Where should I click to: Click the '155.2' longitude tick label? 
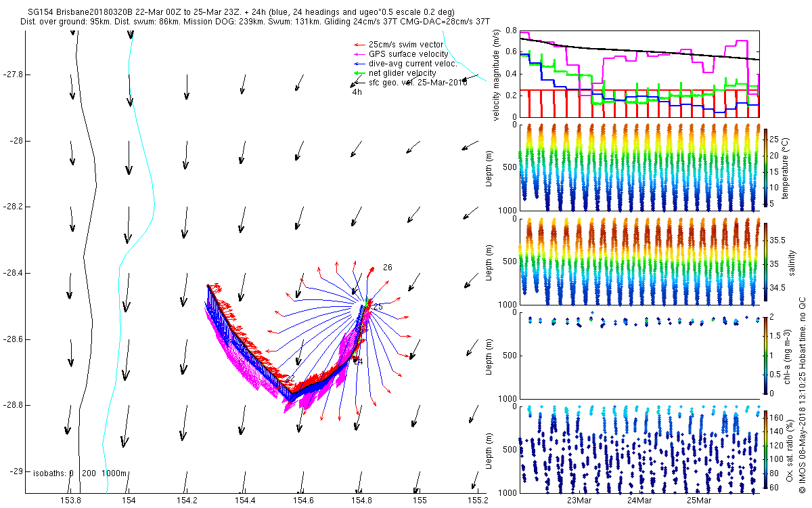pyautogui.click(x=478, y=501)
